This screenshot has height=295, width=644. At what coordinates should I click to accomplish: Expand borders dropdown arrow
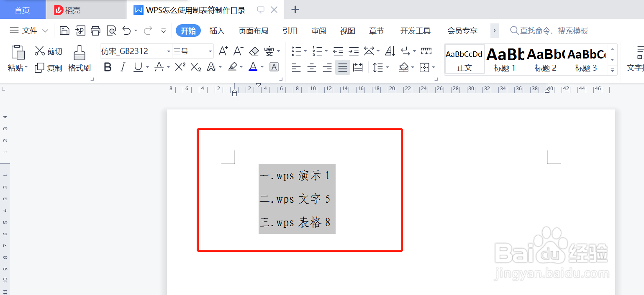[434, 67]
